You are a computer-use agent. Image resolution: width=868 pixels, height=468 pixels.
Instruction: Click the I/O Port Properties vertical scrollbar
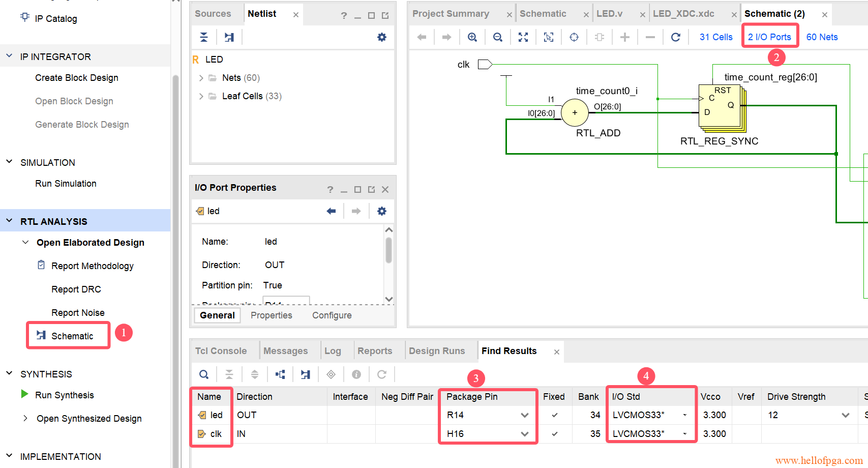[x=389, y=251]
